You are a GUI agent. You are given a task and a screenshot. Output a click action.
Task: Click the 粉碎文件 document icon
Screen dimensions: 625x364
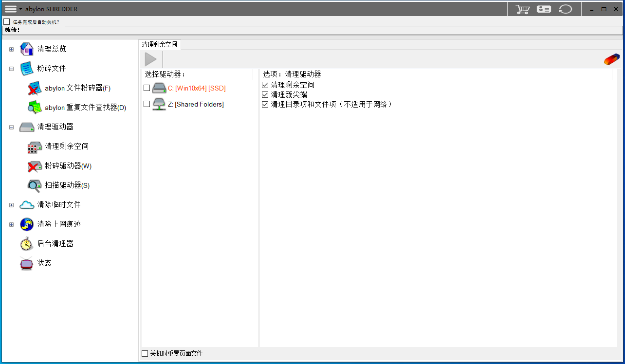(x=26, y=69)
